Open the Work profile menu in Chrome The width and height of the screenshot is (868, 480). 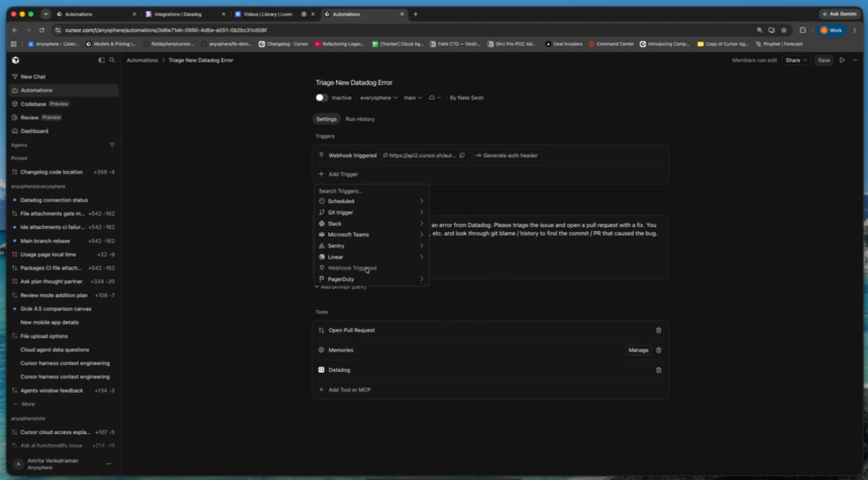(x=831, y=30)
